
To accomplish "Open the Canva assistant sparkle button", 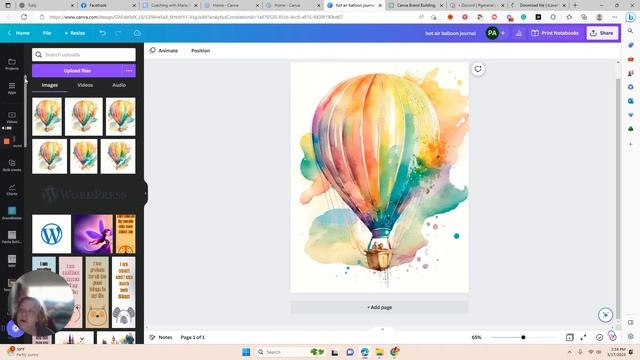I will (605, 315).
